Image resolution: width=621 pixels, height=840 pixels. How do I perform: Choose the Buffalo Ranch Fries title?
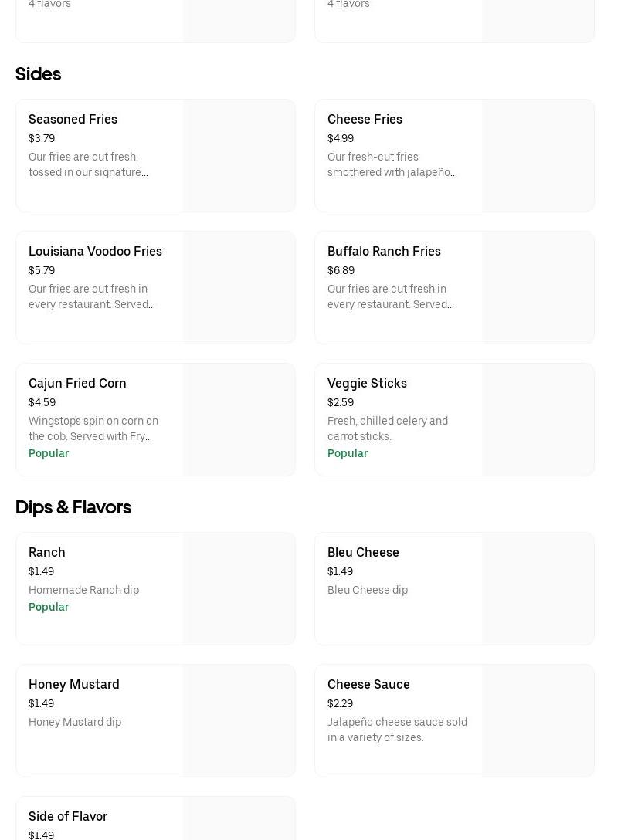tap(384, 251)
